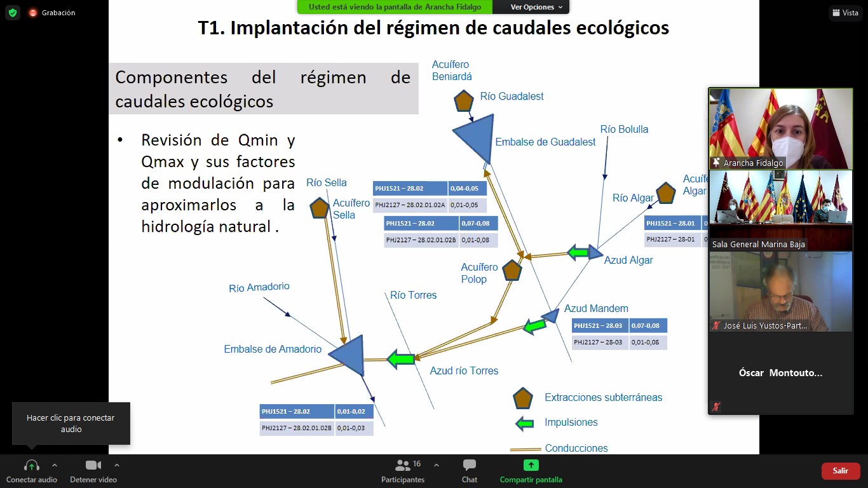Click the red Salir button
The width and height of the screenshot is (868, 488).
pyautogui.click(x=841, y=471)
